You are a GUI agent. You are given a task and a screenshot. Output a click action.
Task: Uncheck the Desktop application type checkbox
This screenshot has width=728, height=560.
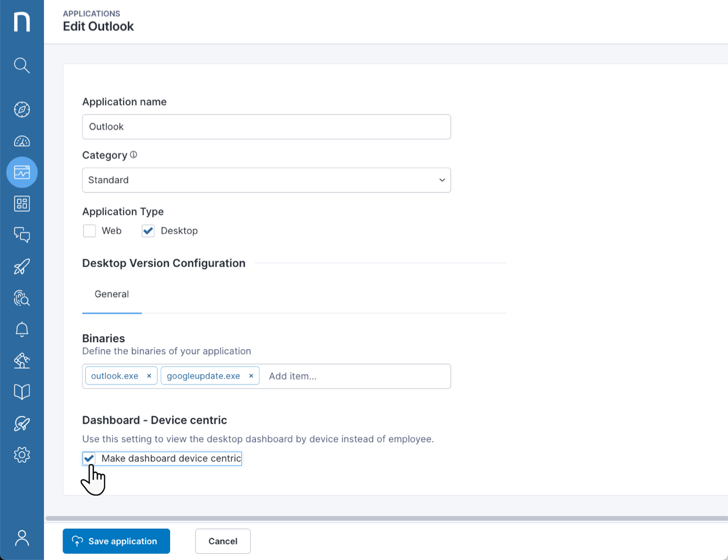[x=148, y=231]
